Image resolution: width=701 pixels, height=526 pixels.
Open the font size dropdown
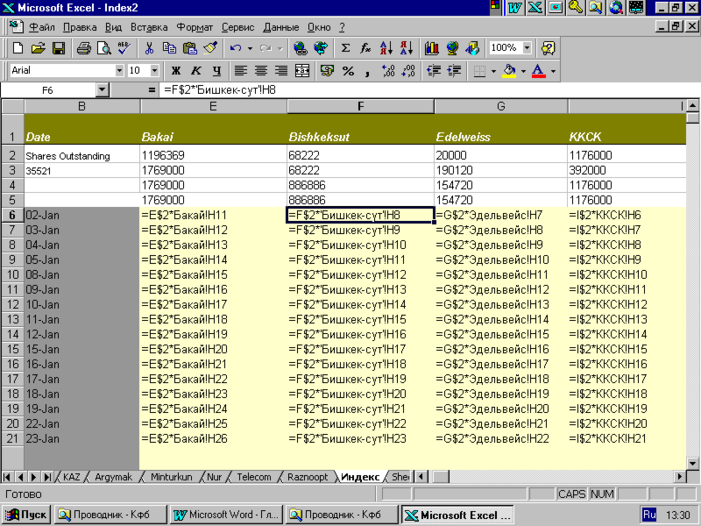[155, 71]
